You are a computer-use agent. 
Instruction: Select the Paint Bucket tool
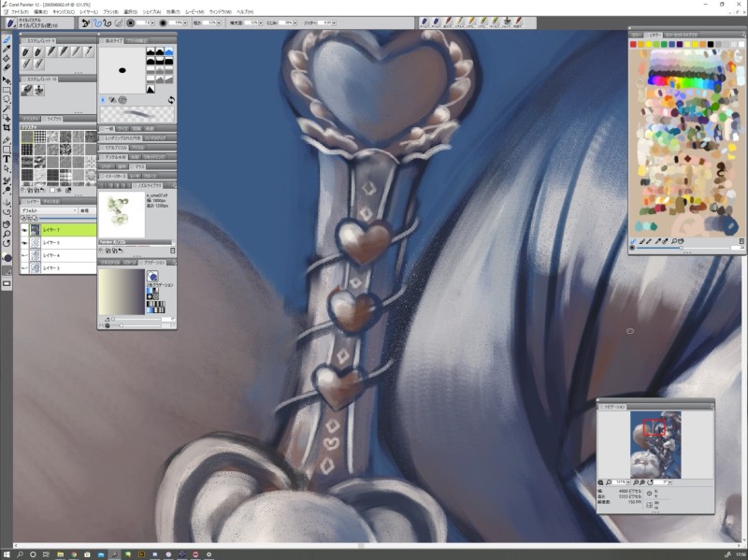[7, 58]
